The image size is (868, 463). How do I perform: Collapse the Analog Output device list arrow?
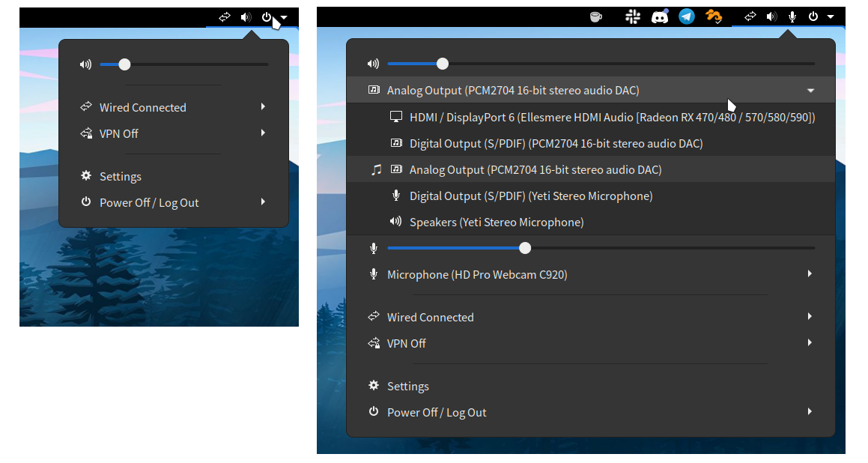[810, 91]
